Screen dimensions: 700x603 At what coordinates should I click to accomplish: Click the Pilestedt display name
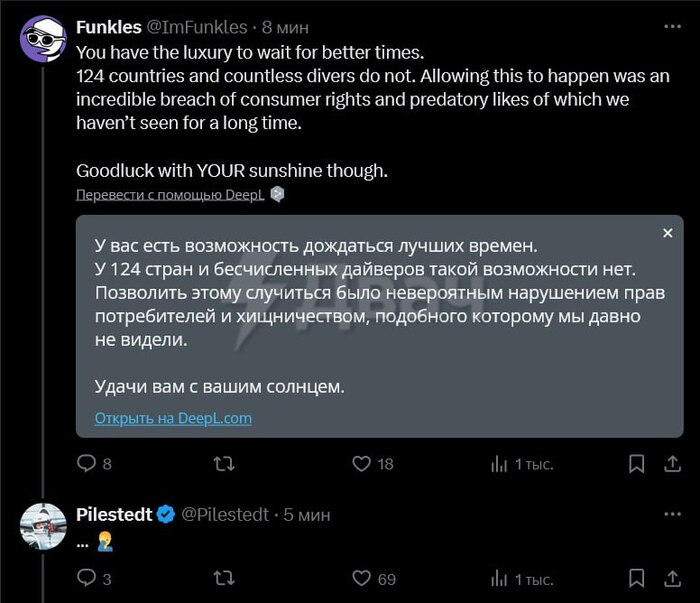114,514
